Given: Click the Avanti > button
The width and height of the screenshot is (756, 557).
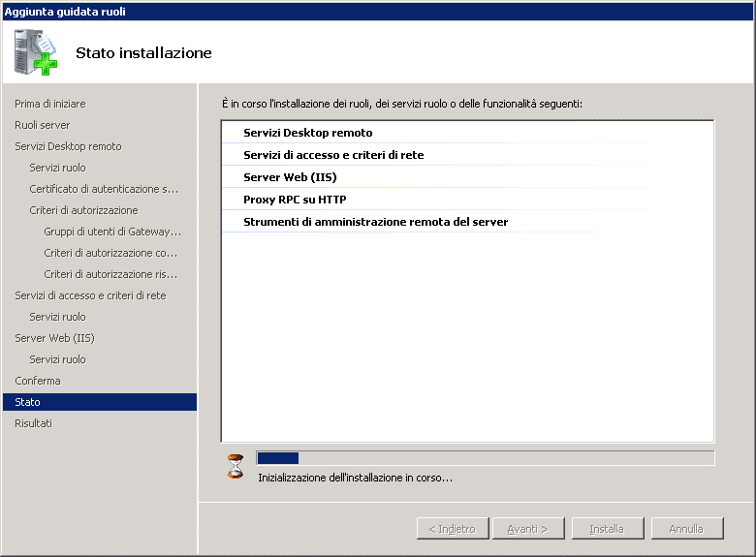Looking at the screenshot, I should [528, 529].
